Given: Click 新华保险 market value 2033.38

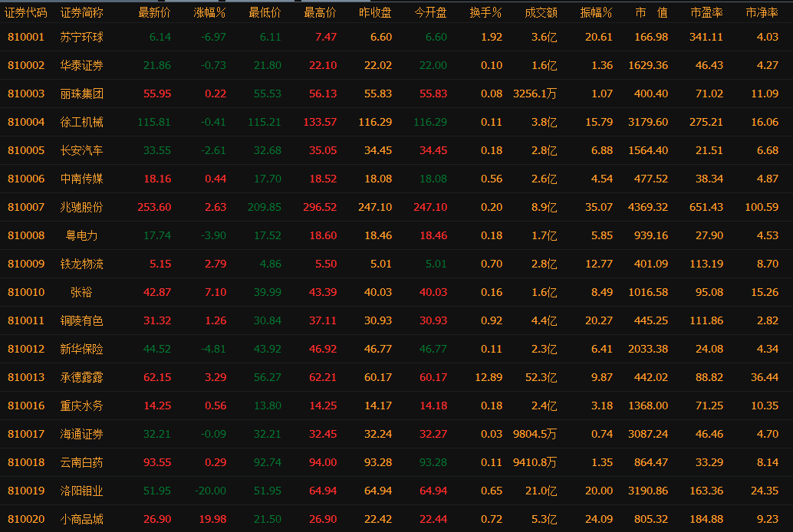Looking at the screenshot, I should click(648, 349).
